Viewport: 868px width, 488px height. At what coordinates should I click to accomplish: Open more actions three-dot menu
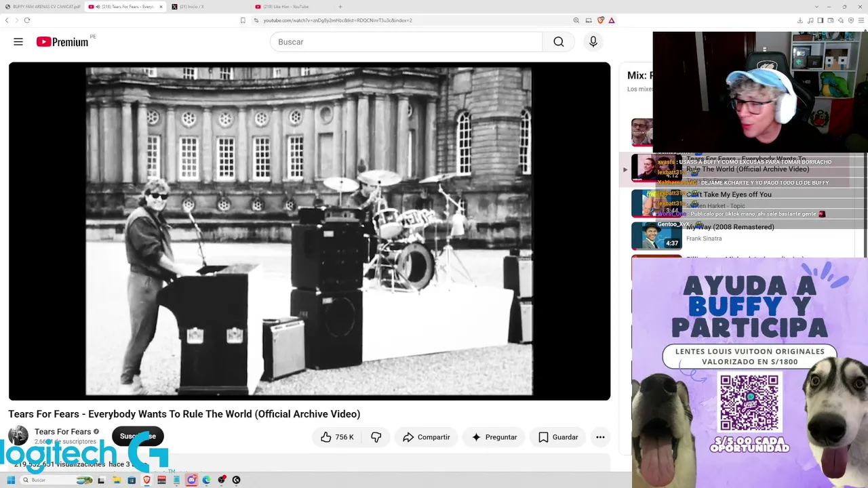pyautogui.click(x=600, y=437)
